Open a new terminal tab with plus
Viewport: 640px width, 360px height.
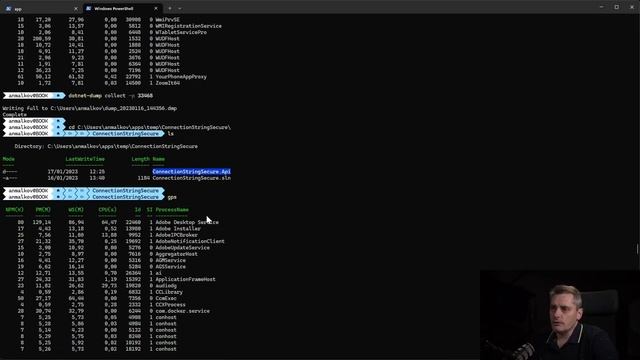pyautogui.click(x=170, y=8)
